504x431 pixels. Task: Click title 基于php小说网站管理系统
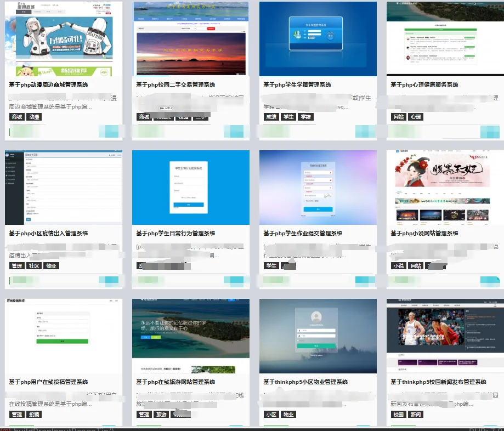[x=424, y=234]
